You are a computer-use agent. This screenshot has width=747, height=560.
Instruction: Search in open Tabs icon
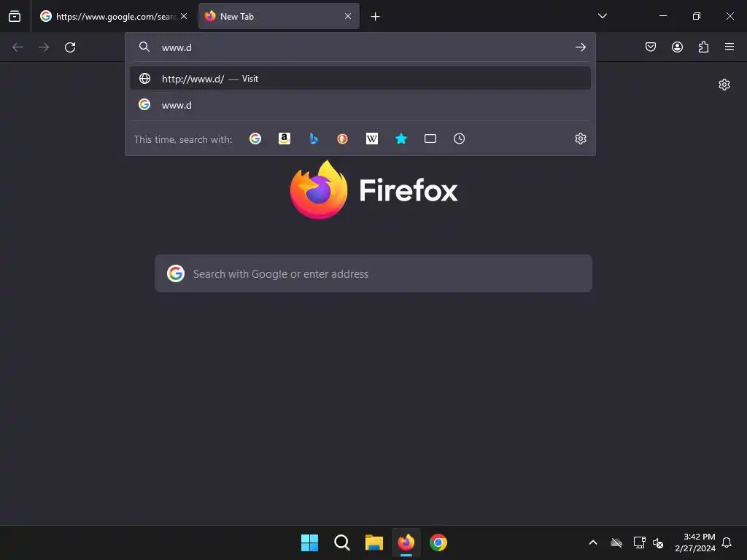(x=430, y=139)
